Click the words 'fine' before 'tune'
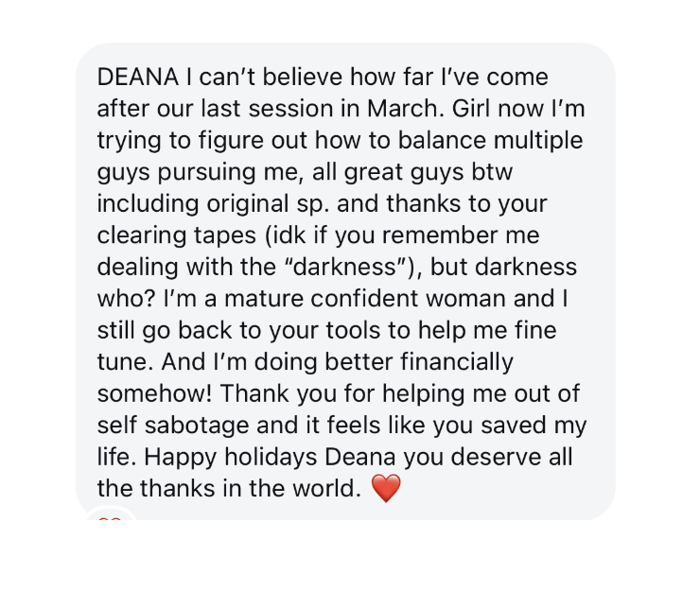The image size is (700, 609). point(535,330)
